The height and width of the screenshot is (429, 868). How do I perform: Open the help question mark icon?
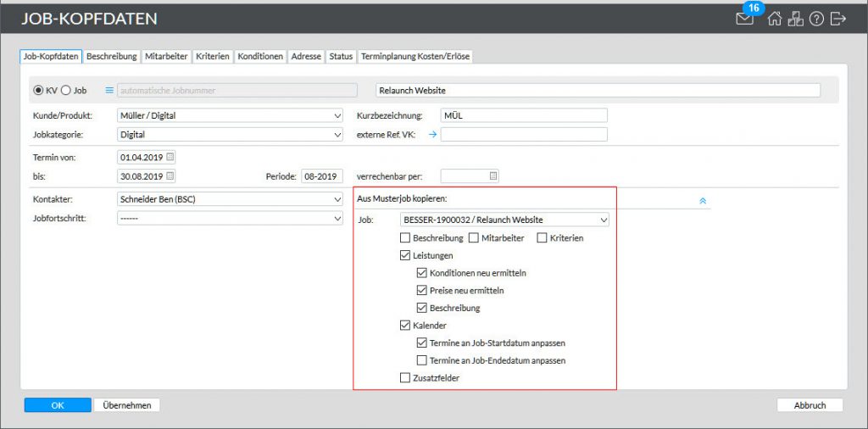[816, 19]
